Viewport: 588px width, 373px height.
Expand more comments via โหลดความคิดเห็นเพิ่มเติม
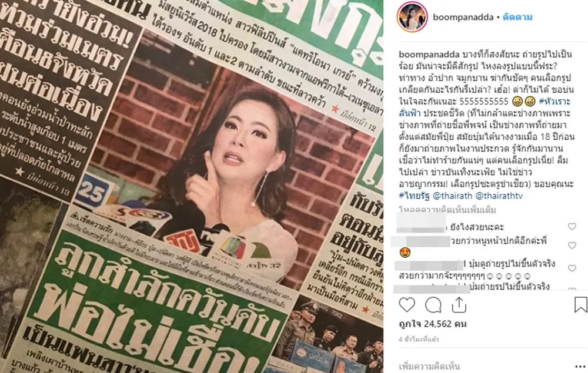click(447, 210)
